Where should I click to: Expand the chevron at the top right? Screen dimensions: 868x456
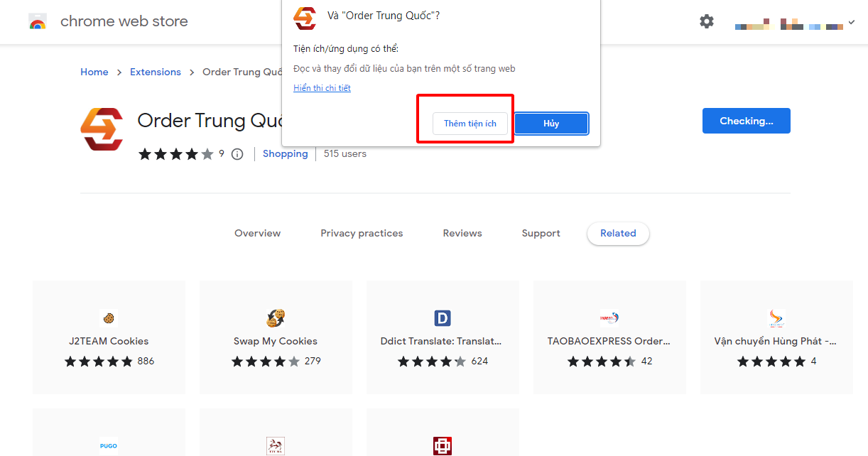[850, 22]
